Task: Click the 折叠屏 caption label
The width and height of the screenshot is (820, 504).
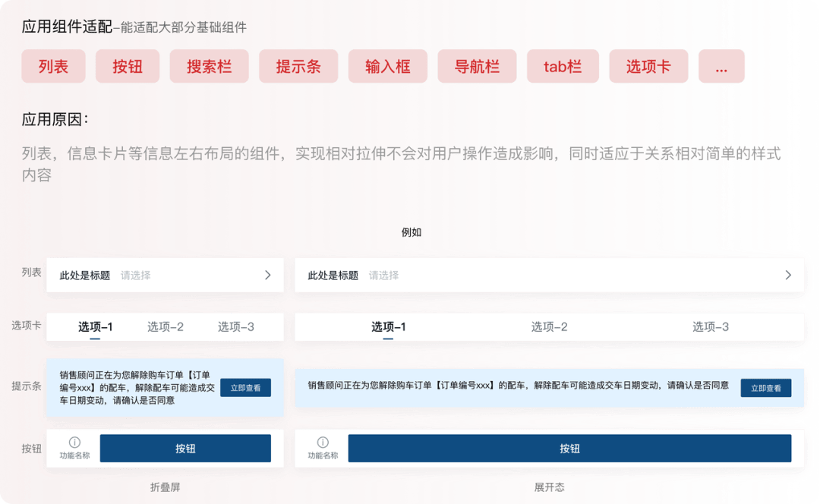Action: point(166,487)
